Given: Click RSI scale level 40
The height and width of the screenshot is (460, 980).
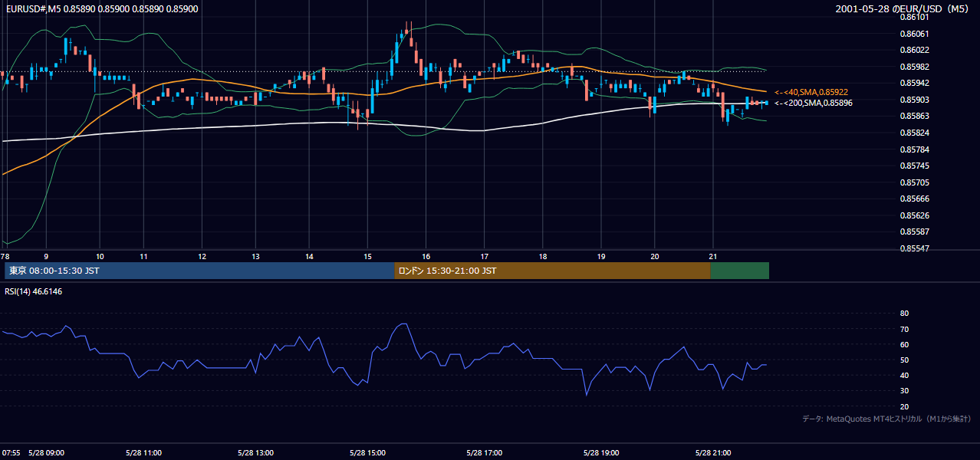Looking at the screenshot, I should coord(904,375).
